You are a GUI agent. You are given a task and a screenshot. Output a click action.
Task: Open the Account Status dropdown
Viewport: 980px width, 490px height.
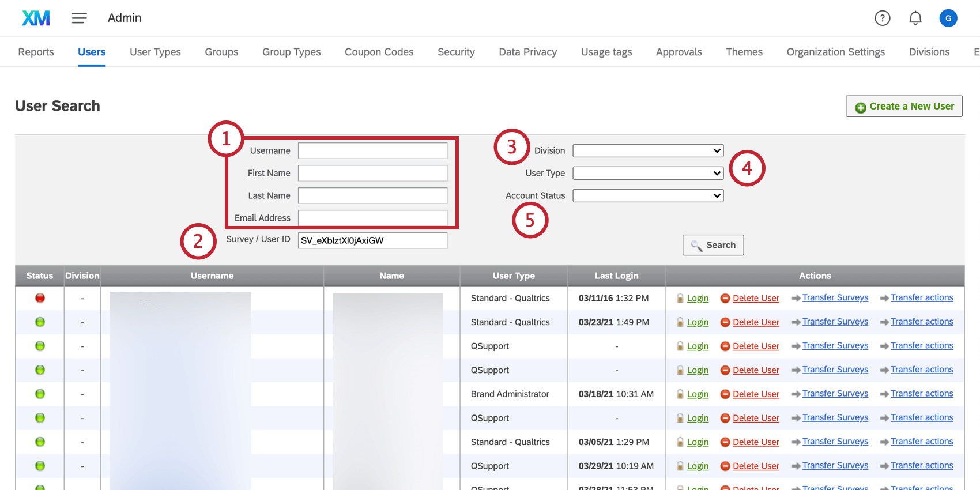[x=648, y=195]
